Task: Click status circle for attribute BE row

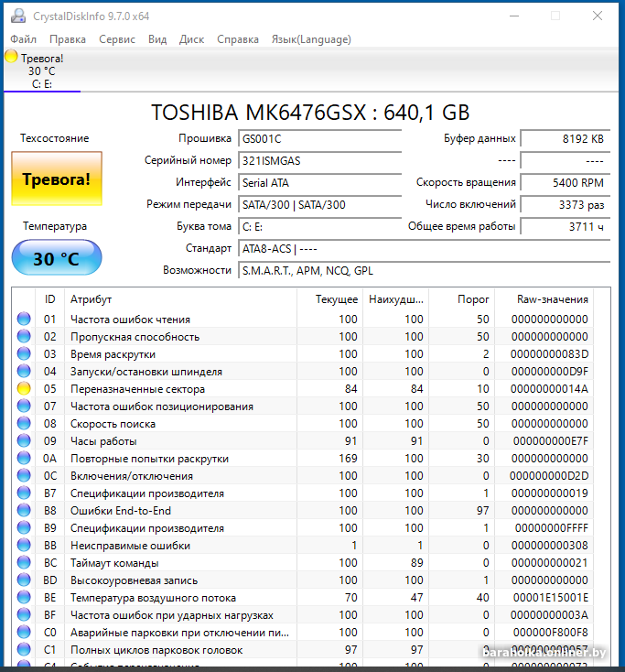Action: pyautogui.click(x=24, y=598)
